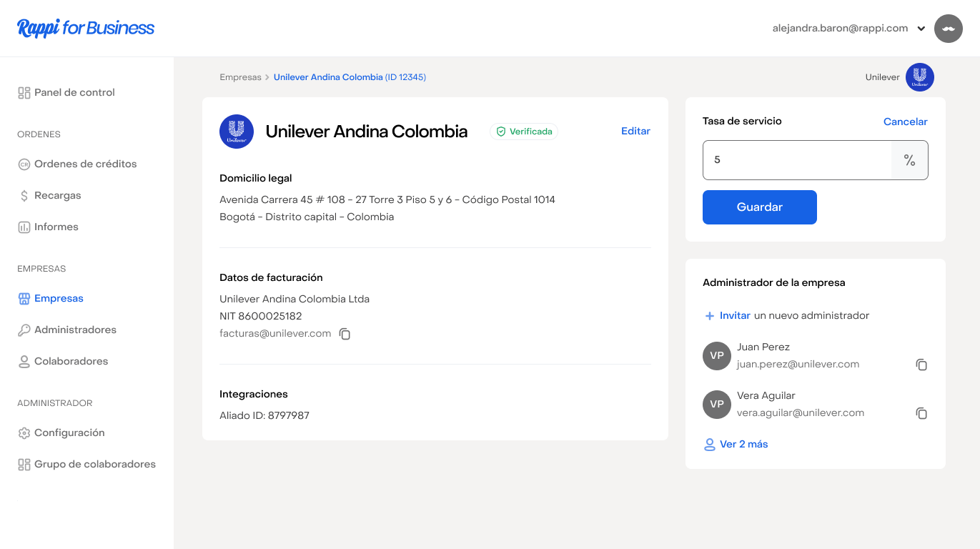This screenshot has height=549, width=980.
Task: Copy Vera Aguilar's email address
Action: click(x=921, y=413)
